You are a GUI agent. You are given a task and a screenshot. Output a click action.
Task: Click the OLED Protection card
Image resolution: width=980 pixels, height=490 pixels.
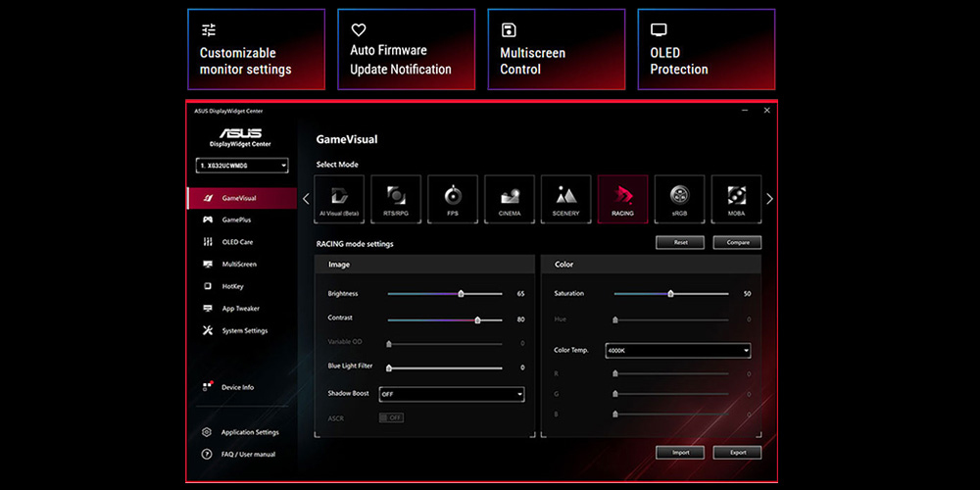click(707, 49)
